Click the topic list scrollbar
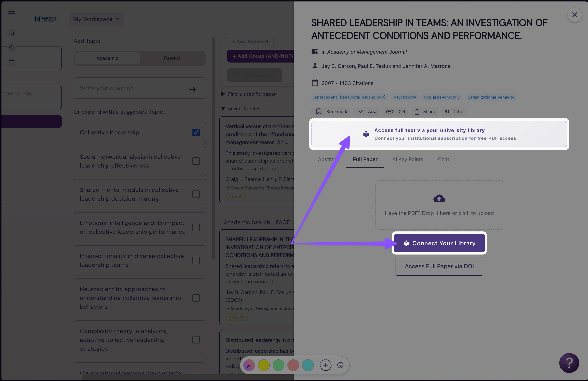The width and height of the screenshot is (588, 381). [213, 148]
